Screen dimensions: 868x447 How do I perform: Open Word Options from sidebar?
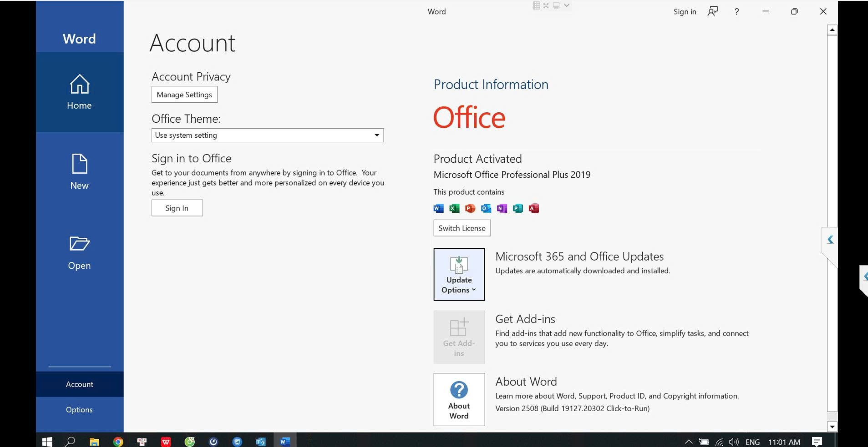pyautogui.click(x=79, y=410)
